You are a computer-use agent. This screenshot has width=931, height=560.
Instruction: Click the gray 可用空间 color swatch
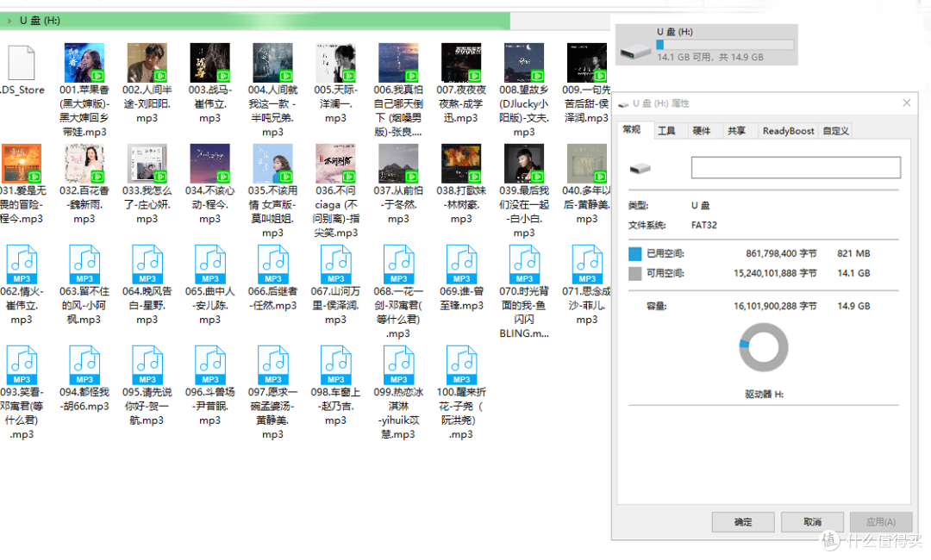(634, 273)
